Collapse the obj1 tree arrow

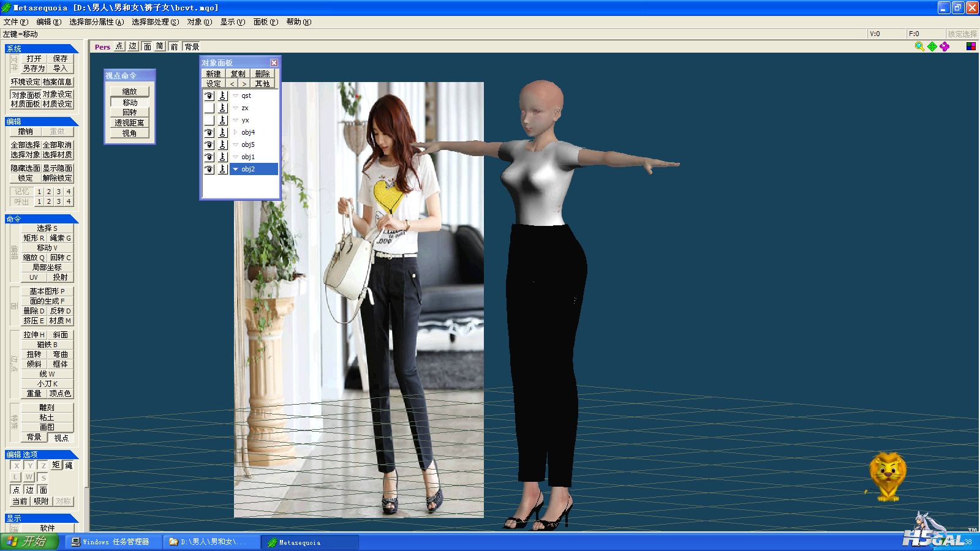[235, 157]
